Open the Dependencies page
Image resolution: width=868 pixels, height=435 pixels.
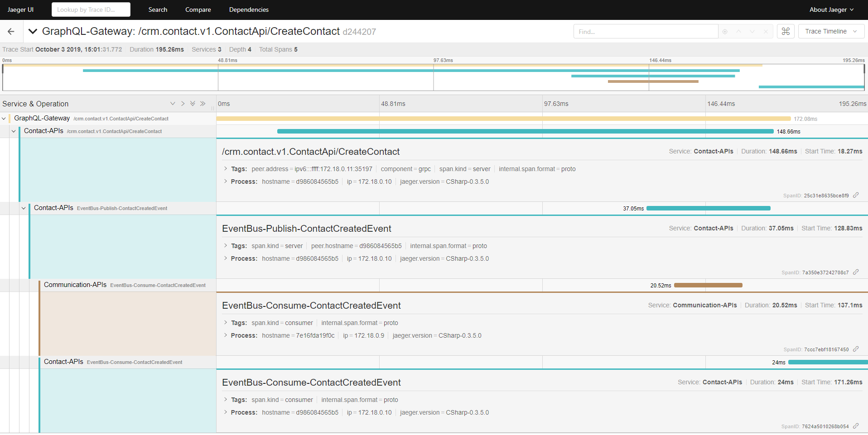point(249,10)
